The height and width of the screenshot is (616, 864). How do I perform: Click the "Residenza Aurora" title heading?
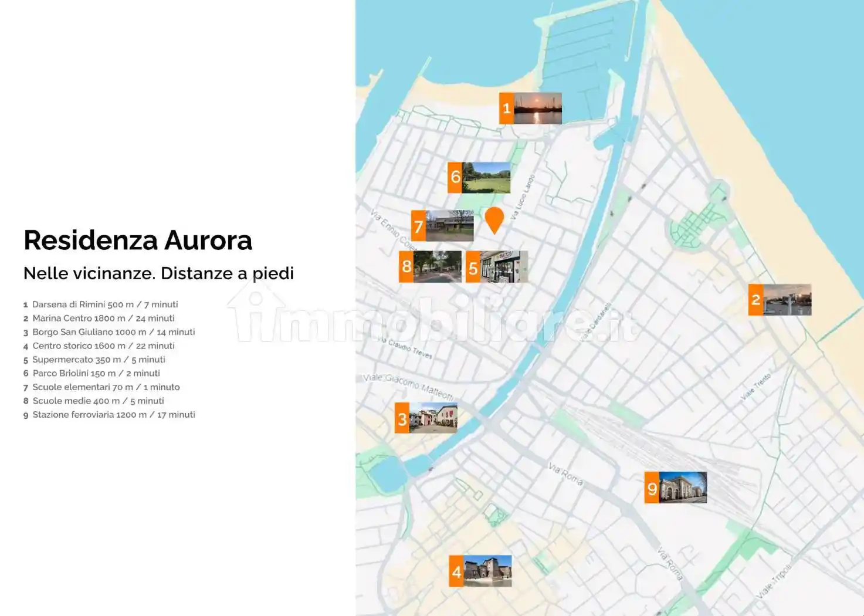pos(138,240)
